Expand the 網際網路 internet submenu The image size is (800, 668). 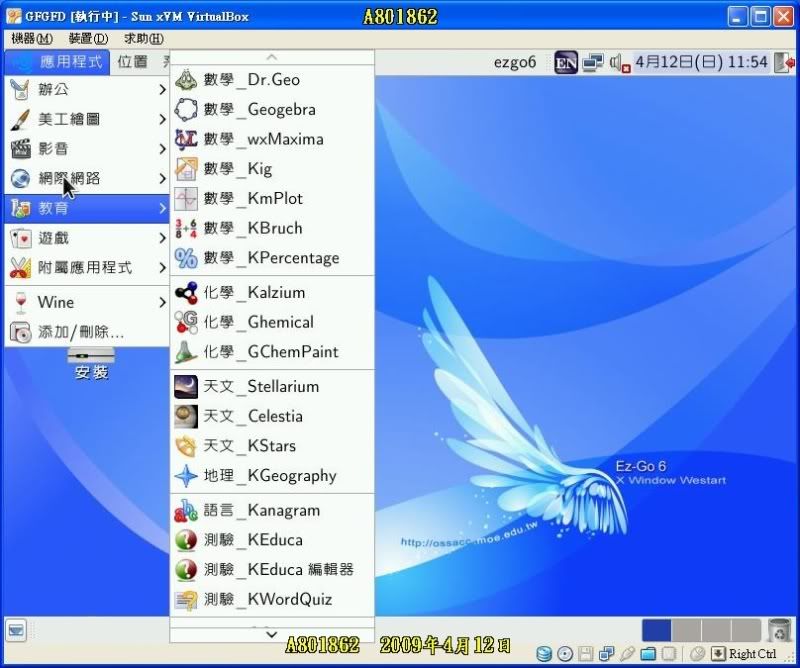click(x=87, y=178)
